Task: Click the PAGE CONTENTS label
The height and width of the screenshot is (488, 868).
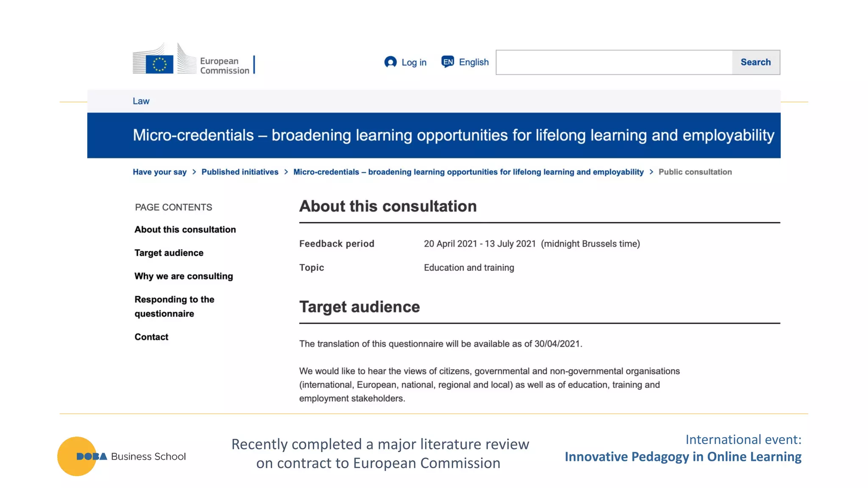Action: (x=173, y=208)
